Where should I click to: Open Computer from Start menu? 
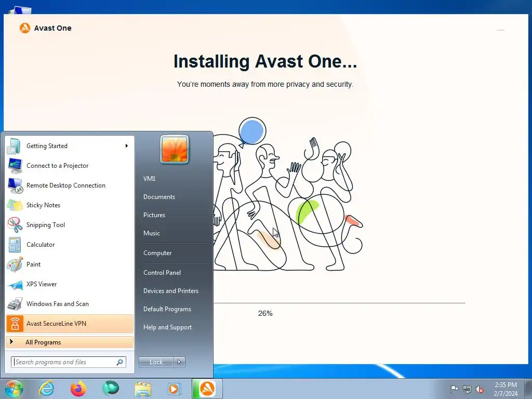point(157,253)
